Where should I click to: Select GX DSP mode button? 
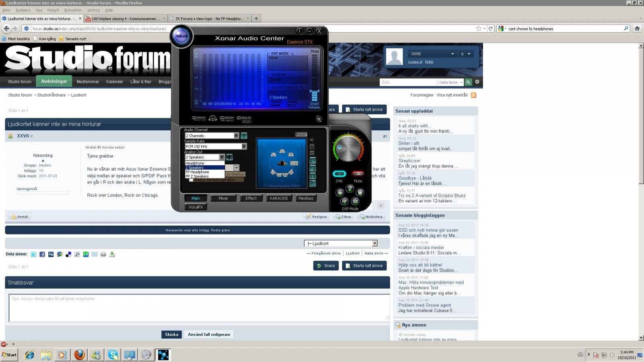(x=355, y=201)
